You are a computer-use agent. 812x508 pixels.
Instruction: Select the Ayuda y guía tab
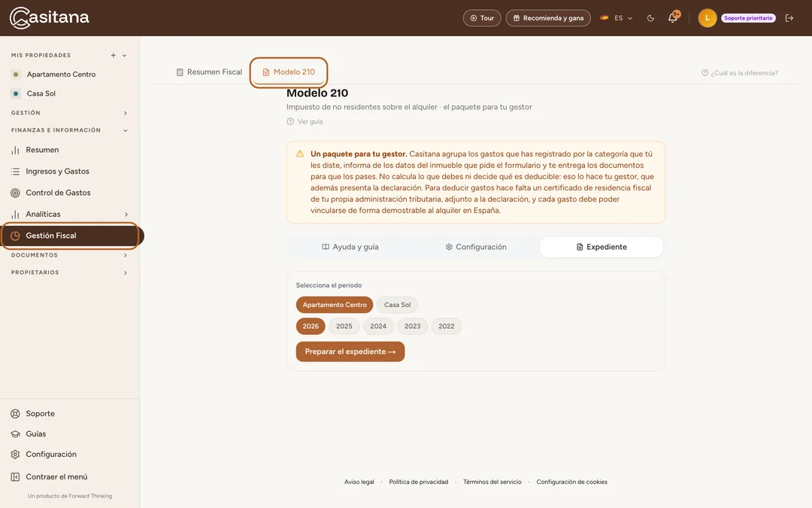pos(350,248)
